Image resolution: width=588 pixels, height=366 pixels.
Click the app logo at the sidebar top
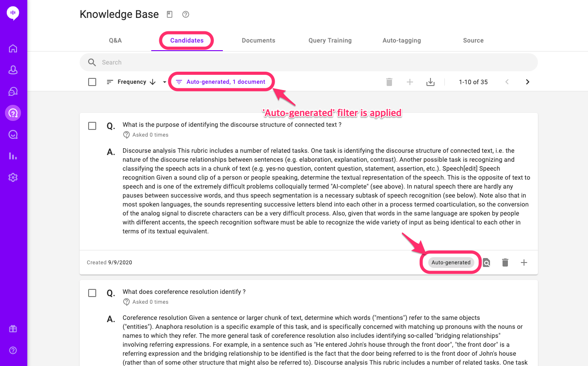[13, 13]
